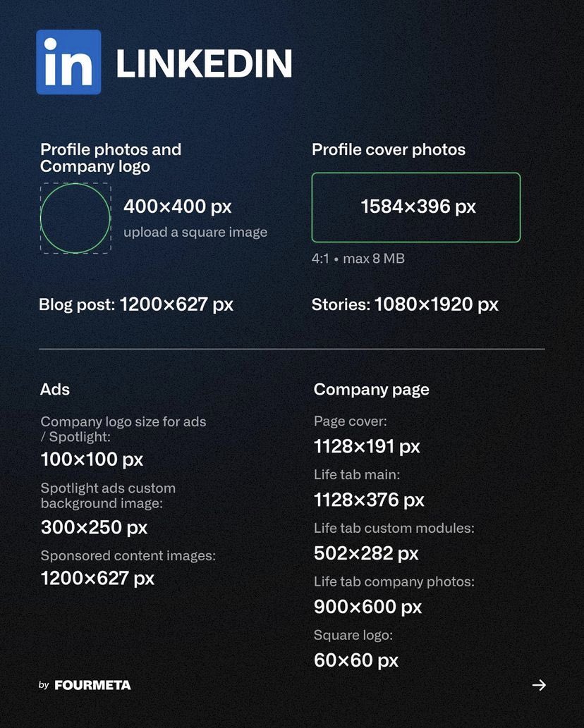
Task: Click the "4:1 • max 8 MB" note
Action: 358,258
